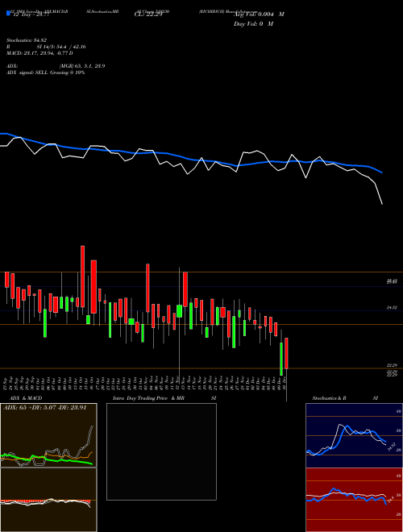Click the 'SI 14/5: 34.4 / 42.16' value
Viewport: 403px width, 532px height.
[x=61, y=47]
